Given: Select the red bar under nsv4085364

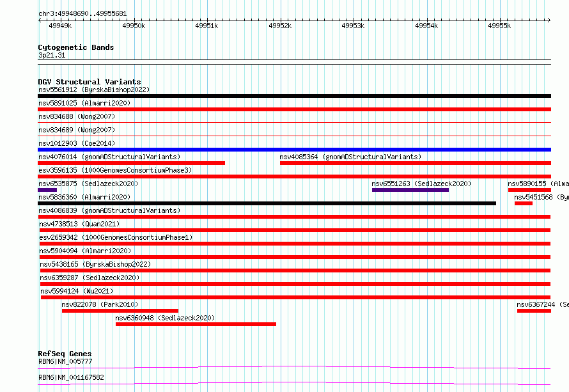Looking at the screenshot, I should tap(416, 163).
